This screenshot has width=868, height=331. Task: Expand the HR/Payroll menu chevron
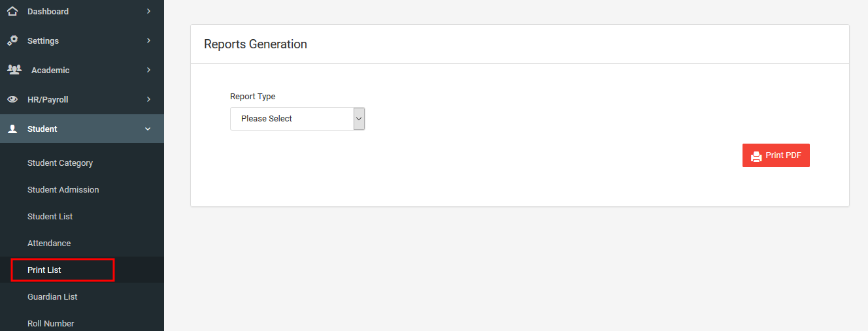[x=148, y=99]
